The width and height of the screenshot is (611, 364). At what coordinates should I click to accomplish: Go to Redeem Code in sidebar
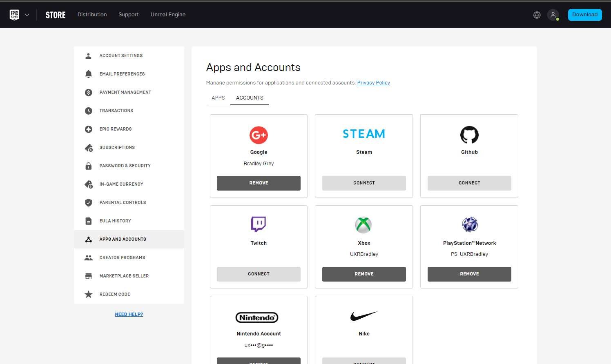[x=129, y=294]
